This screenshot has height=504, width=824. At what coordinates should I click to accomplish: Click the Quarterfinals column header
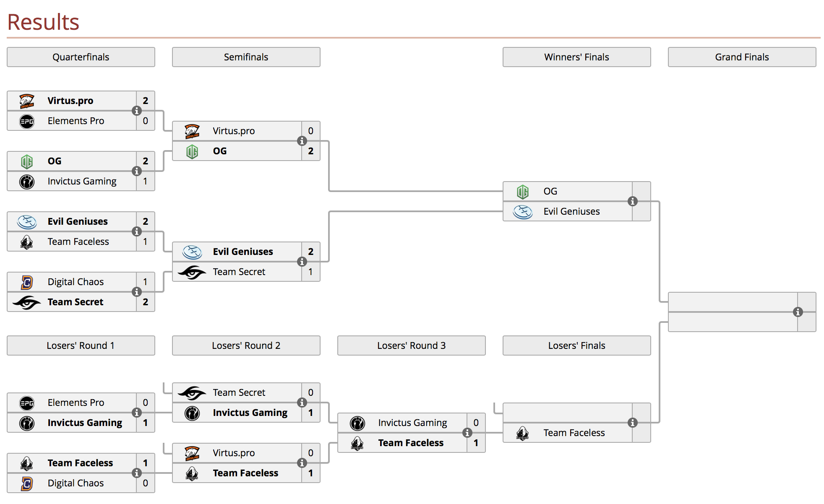click(81, 57)
